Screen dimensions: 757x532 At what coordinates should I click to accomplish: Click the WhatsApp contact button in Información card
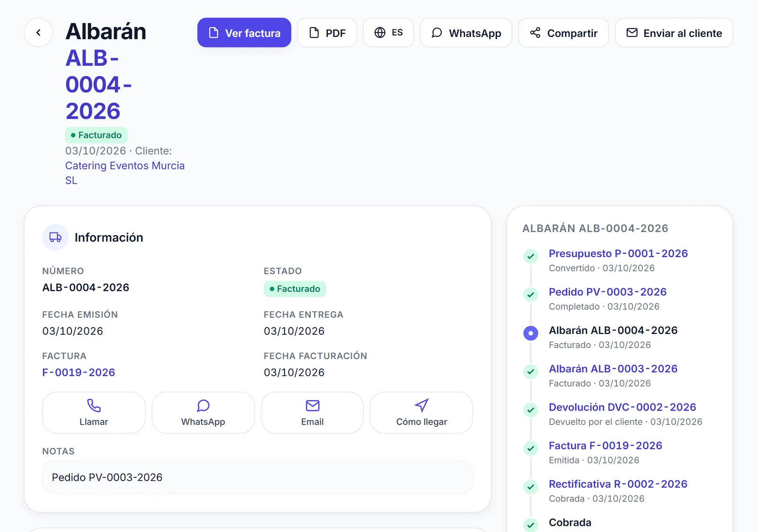tap(203, 412)
